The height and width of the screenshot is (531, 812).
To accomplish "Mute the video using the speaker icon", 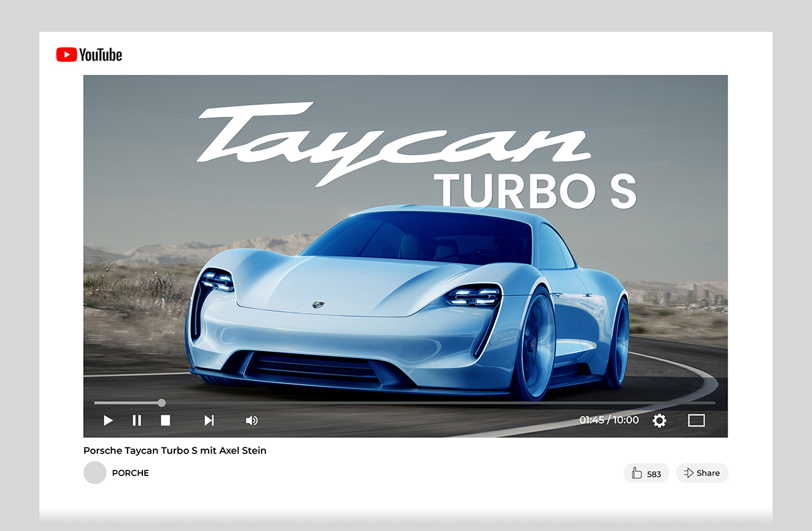I will tap(251, 420).
